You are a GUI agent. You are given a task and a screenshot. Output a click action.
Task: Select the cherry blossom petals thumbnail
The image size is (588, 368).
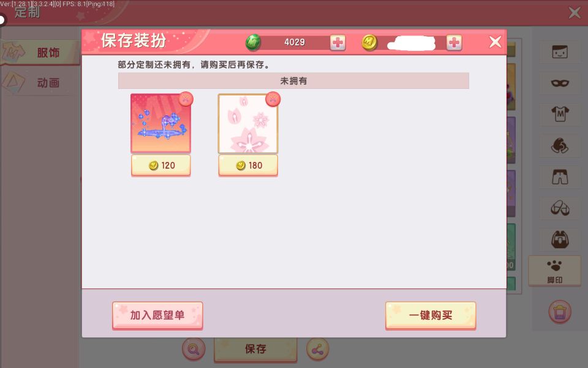[x=248, y=123]
